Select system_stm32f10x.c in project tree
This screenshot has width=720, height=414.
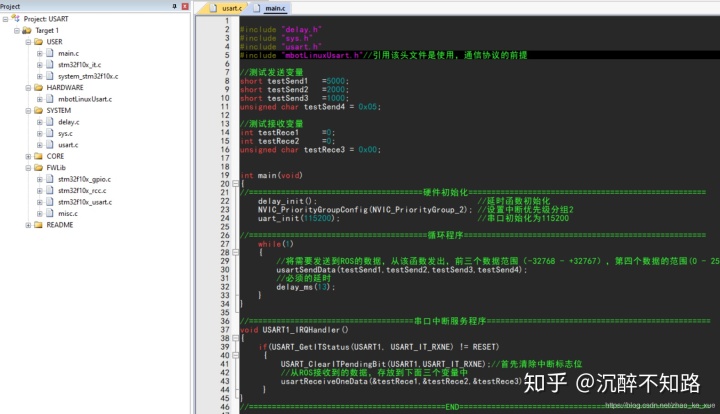(88, 76)
